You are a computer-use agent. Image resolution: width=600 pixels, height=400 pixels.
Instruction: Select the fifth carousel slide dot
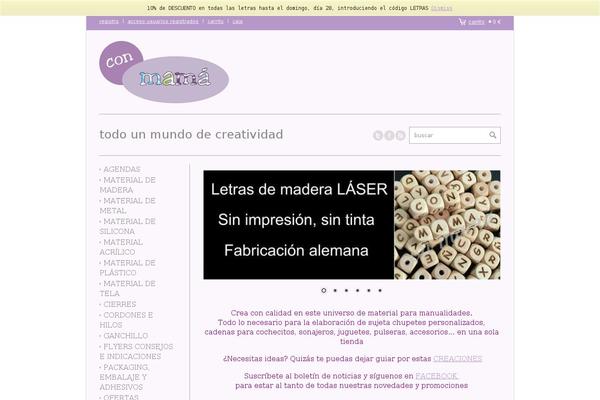369,291
